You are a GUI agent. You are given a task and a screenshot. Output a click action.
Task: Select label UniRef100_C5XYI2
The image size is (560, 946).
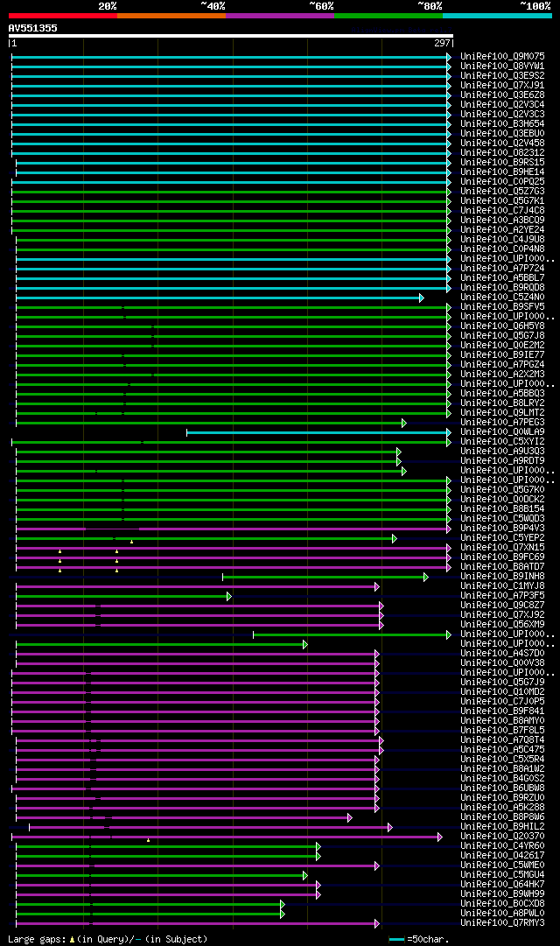pos(502,442)
